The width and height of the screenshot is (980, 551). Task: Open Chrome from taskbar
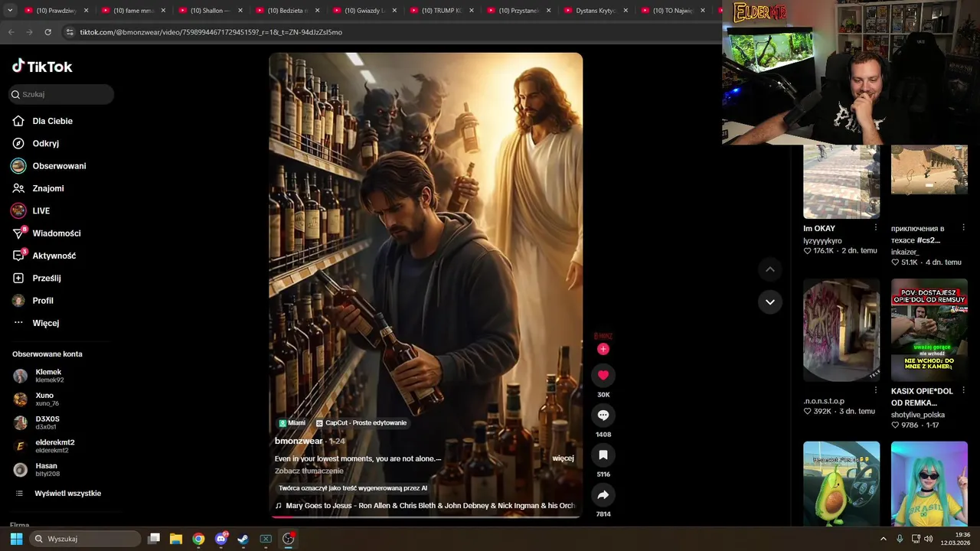pos(198,539)
